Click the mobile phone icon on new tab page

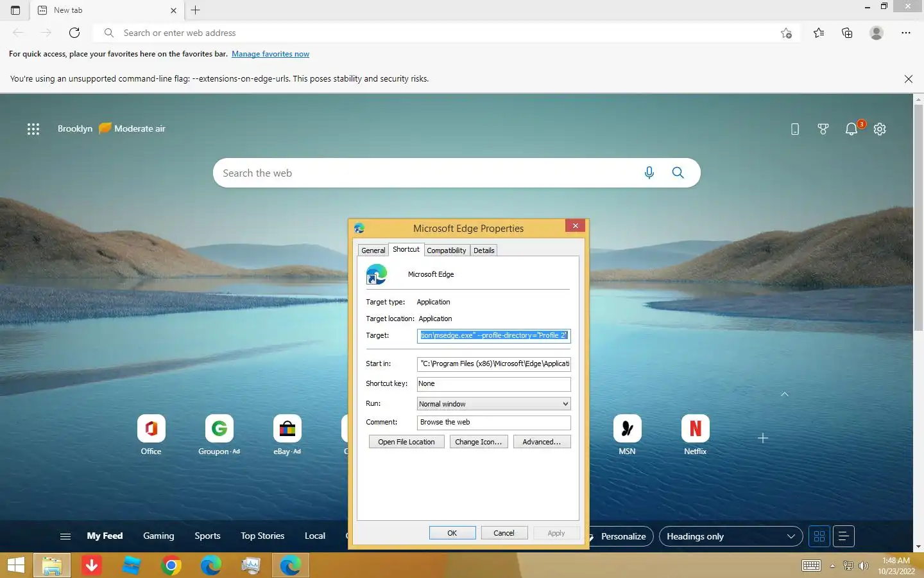[795, 129]
